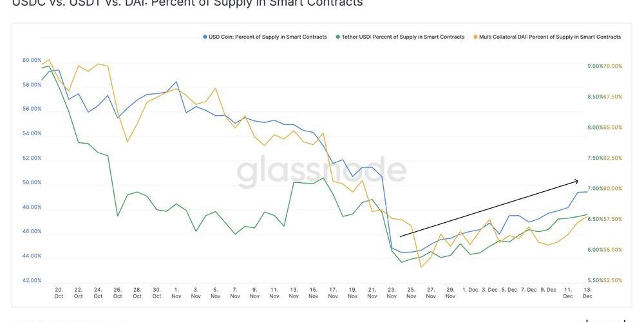644x322 pixels.
Task: Toggle the Multi Collateral DAI legend entry
Action: click(547, 37)
